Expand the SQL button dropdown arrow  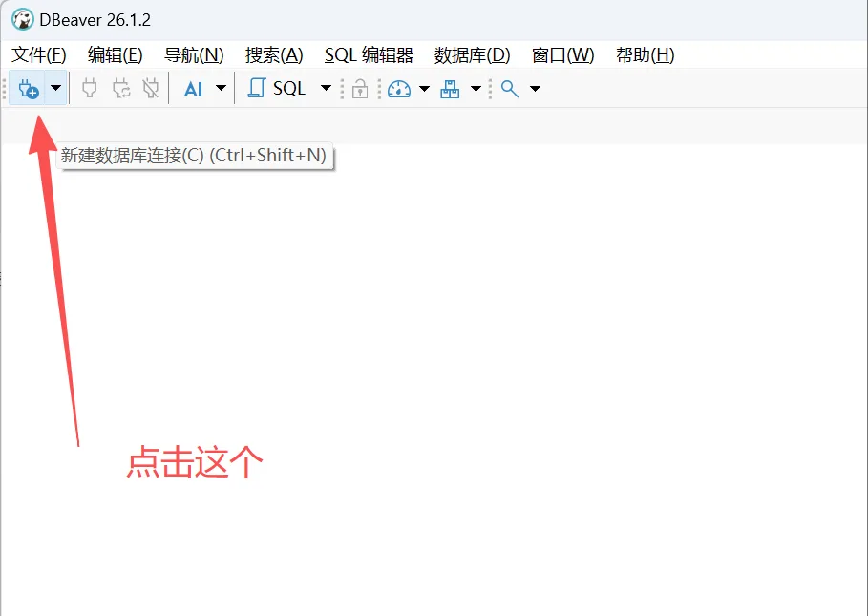click(x=326, y=88)
